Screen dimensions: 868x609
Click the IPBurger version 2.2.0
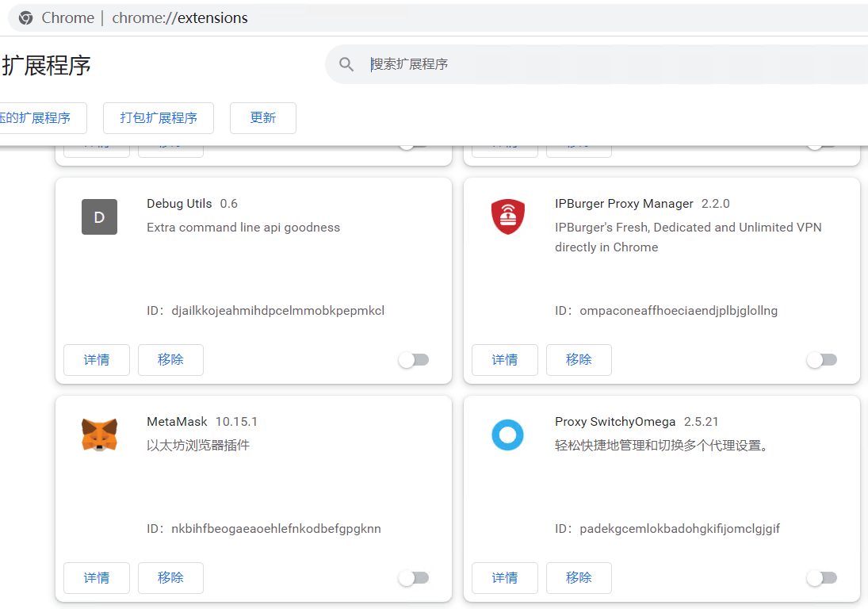(x=716, y=204)
